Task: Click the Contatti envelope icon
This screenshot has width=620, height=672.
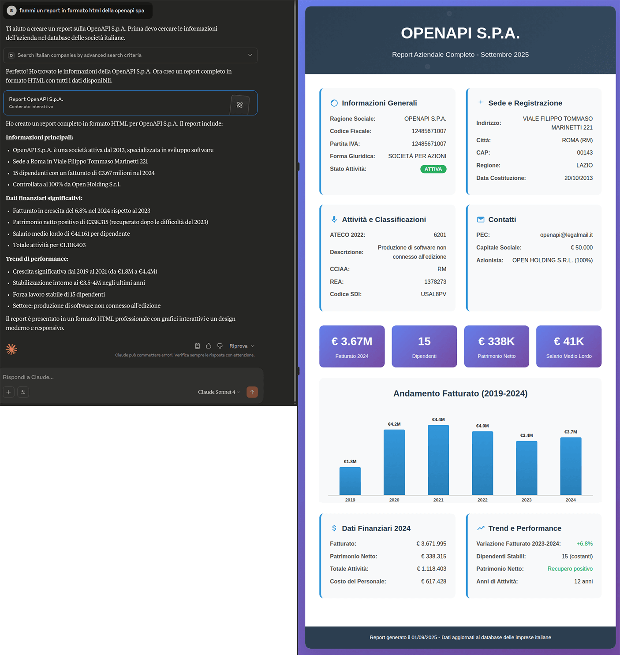Action: pos(481,219)
